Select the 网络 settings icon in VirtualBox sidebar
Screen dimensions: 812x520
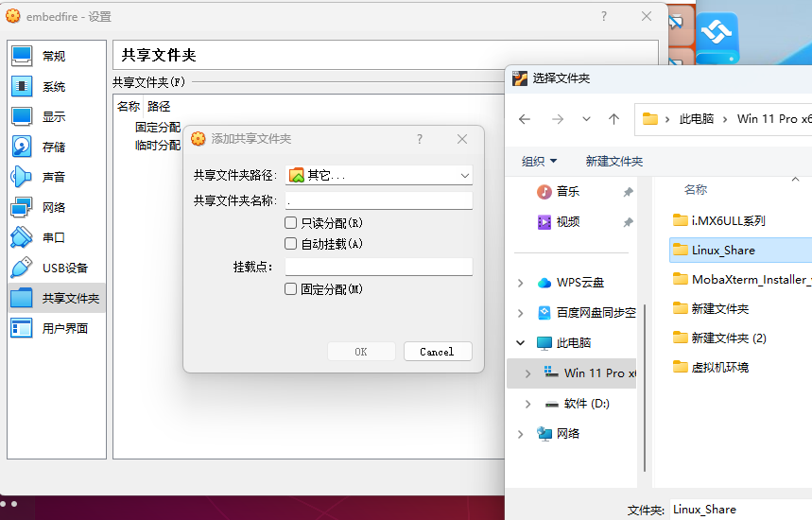tap(22, 207)
